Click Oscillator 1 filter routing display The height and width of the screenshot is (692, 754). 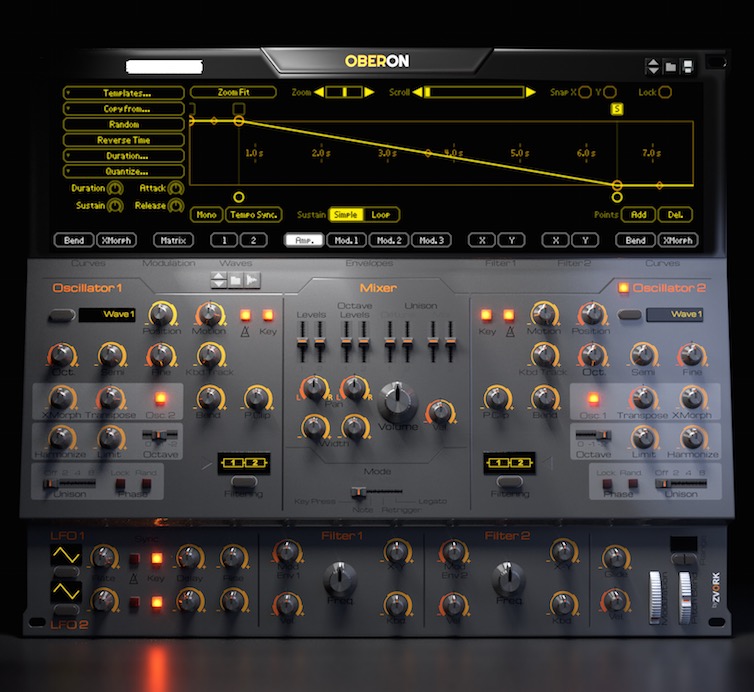(244, 463)
